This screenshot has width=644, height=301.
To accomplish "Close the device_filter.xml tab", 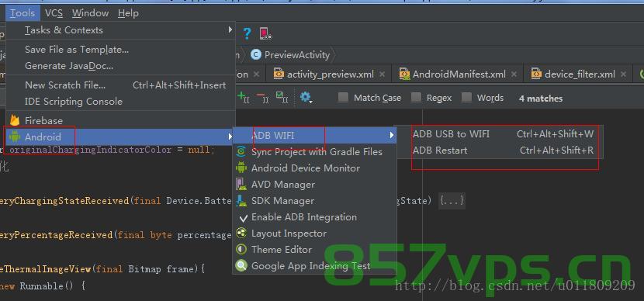I will [624, 74].
